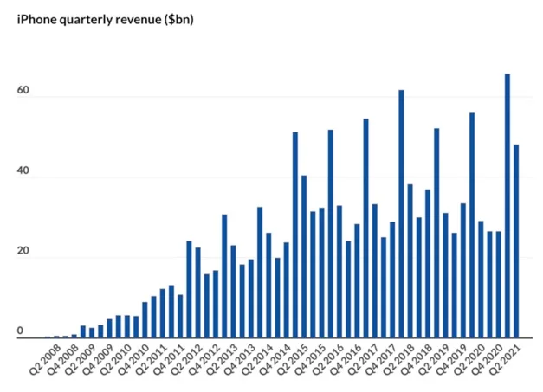Click the x-axis label 'Q4 2009'
This screenshot has width=543, height=392.
pos(99,360)
